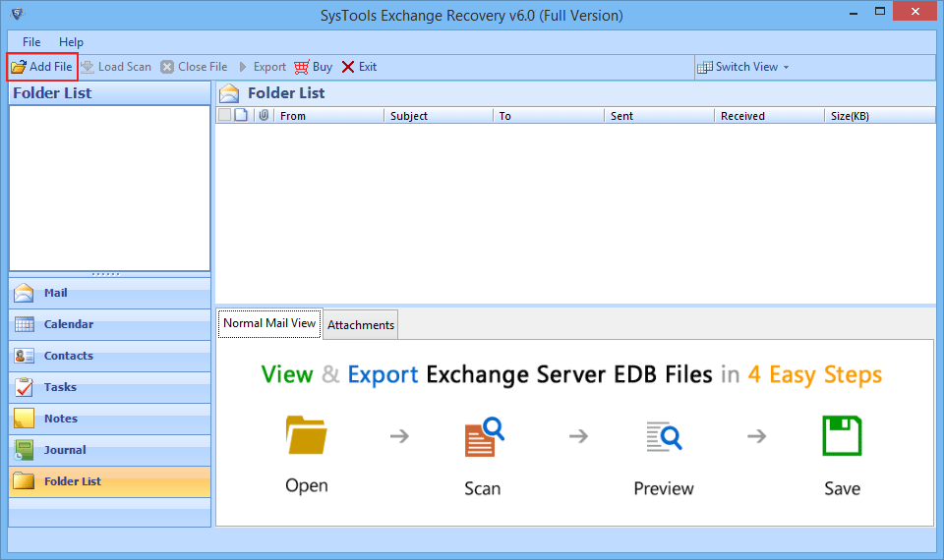Click the sidebar splitter grip dots

pyautogui.click(x=106, y=274)
